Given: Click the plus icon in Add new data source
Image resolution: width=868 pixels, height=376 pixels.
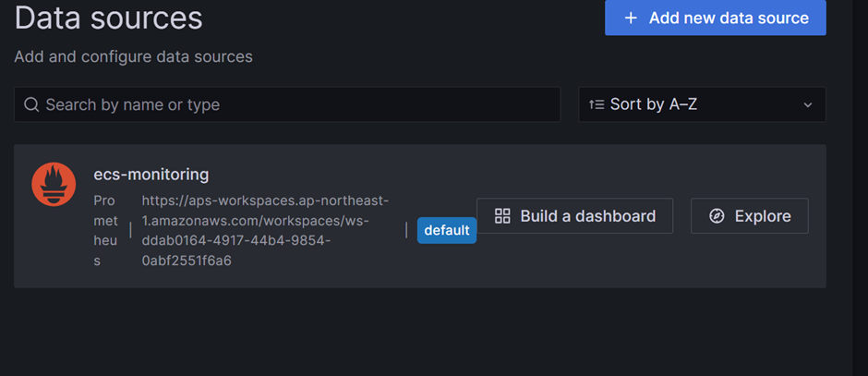Looking at the screenshot, I should tap(631, 18).
